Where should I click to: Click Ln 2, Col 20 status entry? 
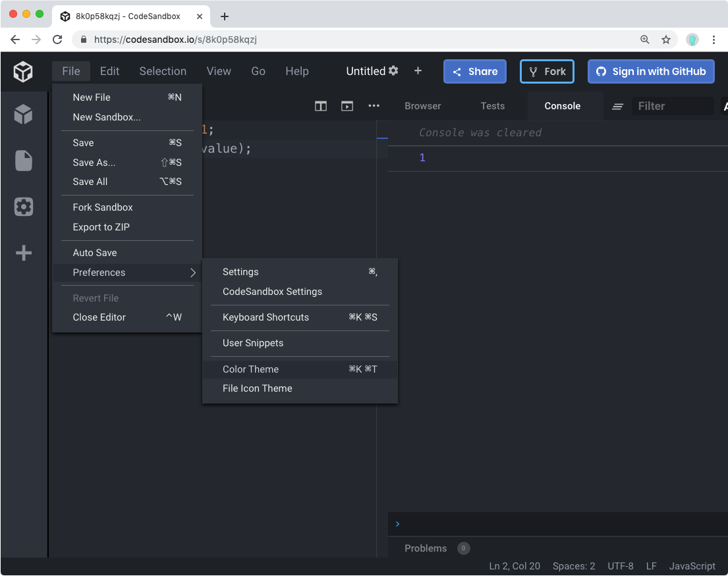tap(515, 566)
